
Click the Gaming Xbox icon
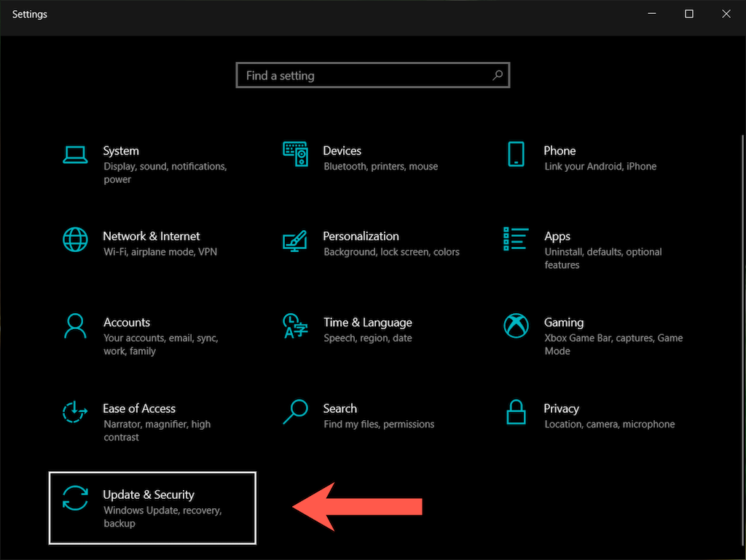516,326
